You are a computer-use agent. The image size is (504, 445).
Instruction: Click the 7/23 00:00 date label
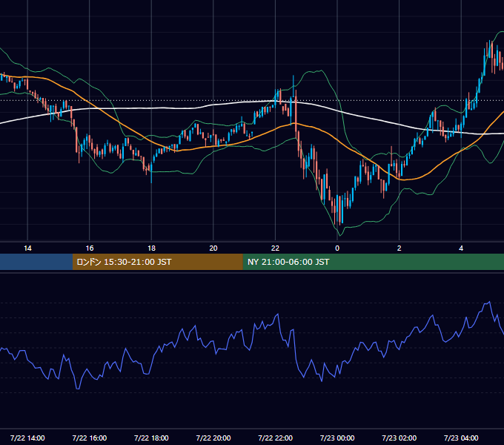337,438
